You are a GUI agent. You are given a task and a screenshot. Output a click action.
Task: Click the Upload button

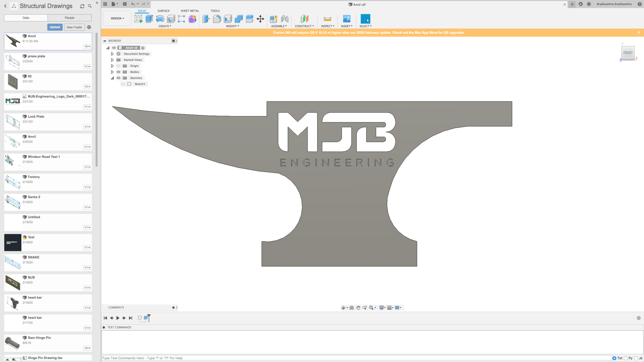(55, 27)
